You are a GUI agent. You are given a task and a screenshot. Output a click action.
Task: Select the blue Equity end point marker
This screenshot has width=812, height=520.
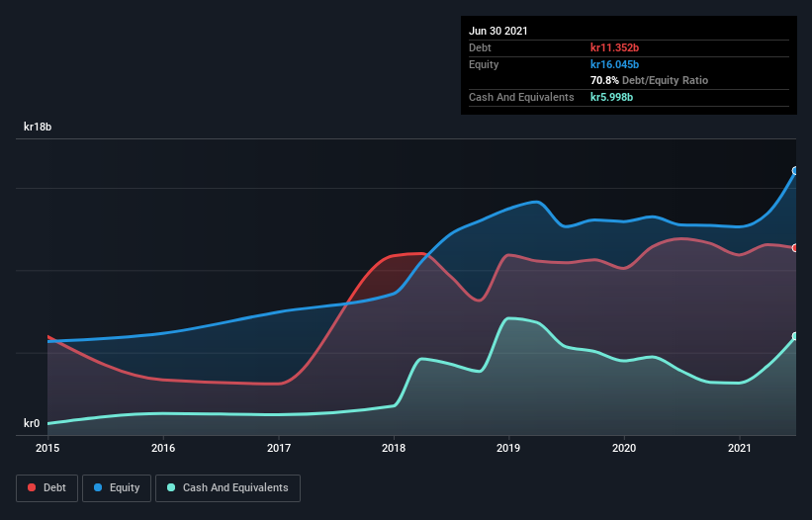click(795, 171)
